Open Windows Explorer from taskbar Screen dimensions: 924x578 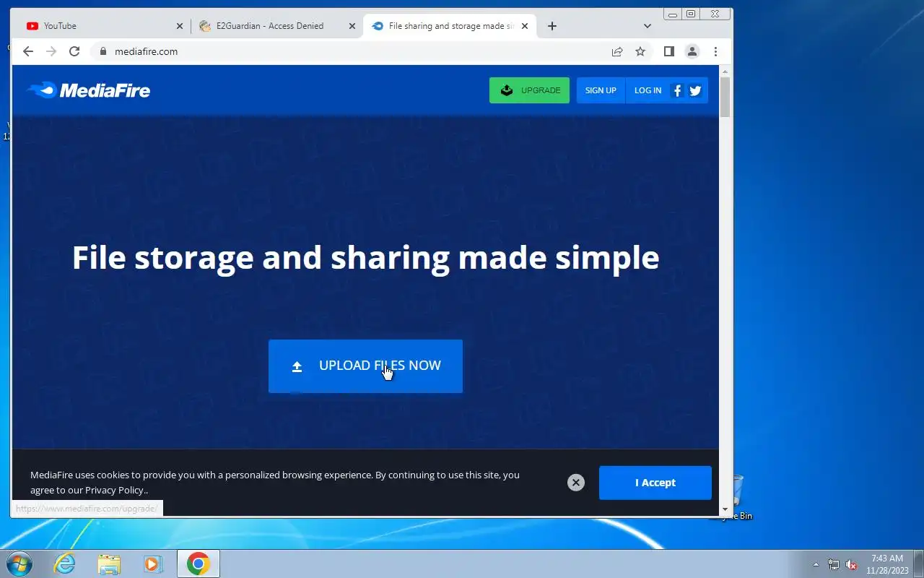[x=109, y=564]
